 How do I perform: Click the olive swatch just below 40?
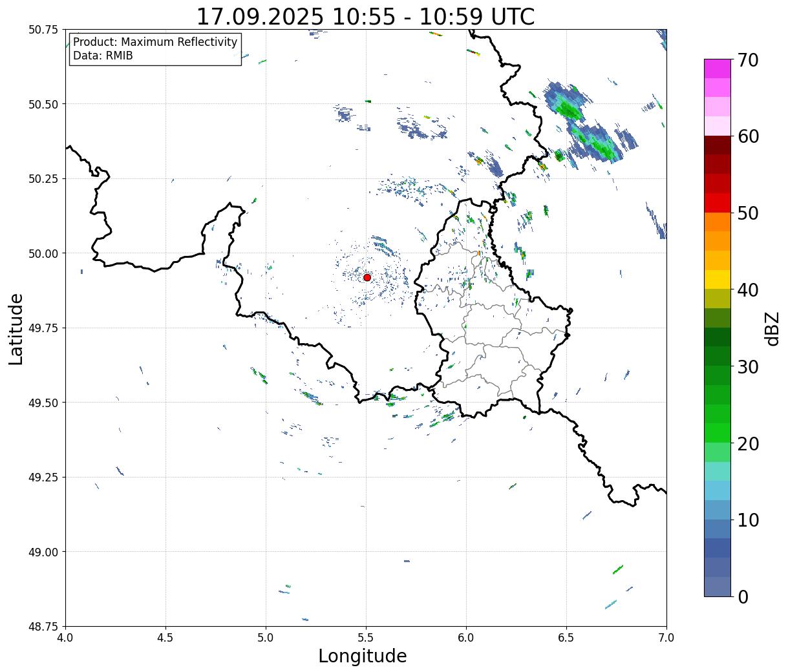click(718, 299)
